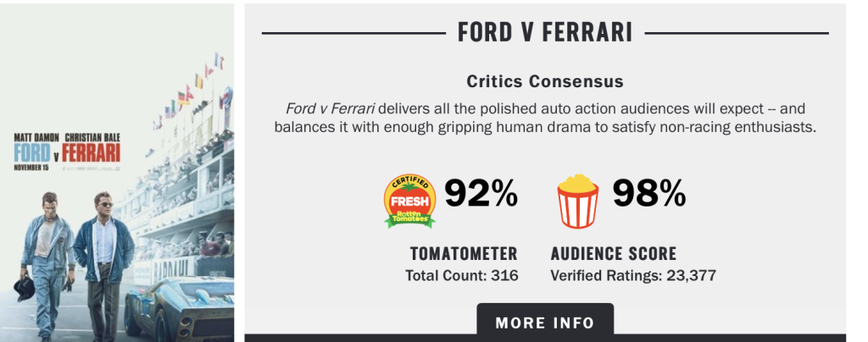Click the Critics Consensus heading
The image size is (868, 342).
click(545, 82)
